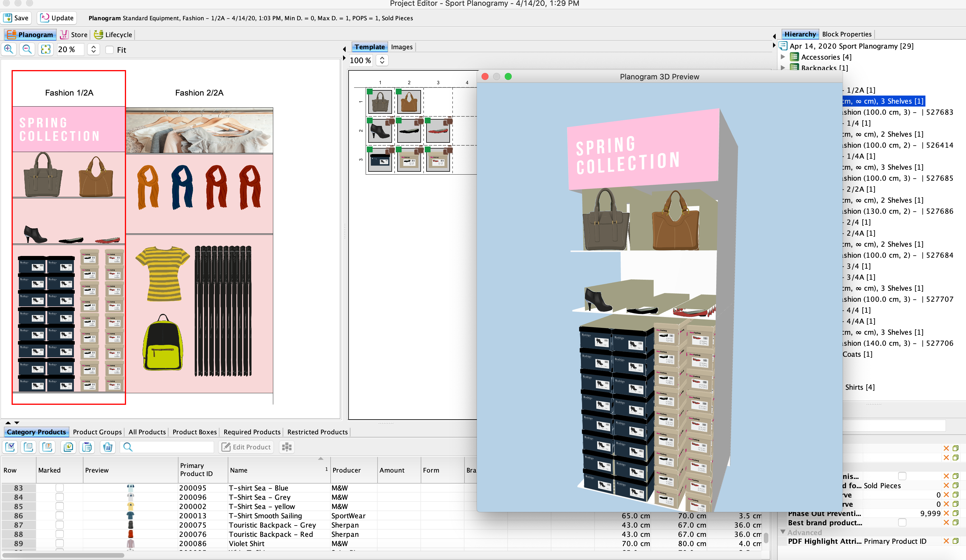Switch to the Product Groups tab
This screenshot has height=560, width=966.
(x=97, y=432)
